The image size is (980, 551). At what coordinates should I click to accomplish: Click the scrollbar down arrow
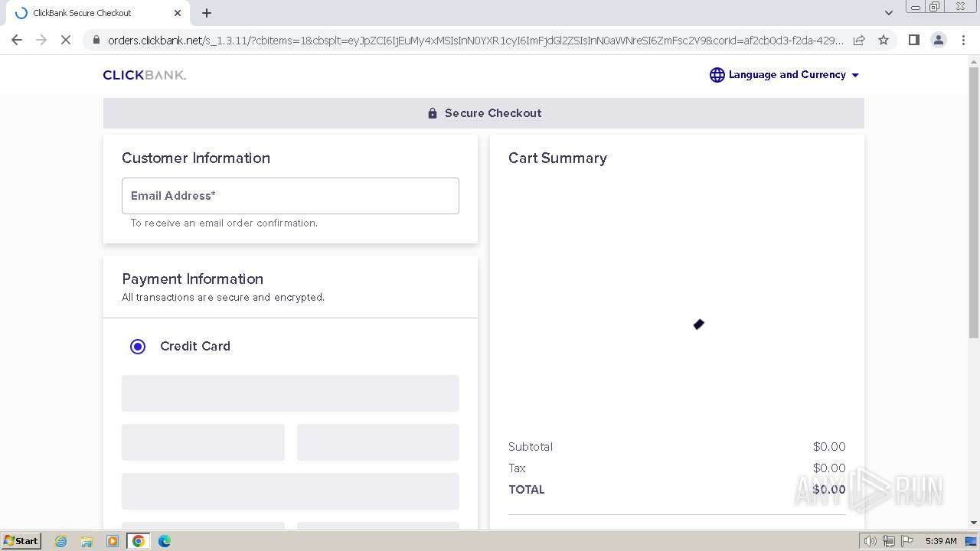pos(974,523)
